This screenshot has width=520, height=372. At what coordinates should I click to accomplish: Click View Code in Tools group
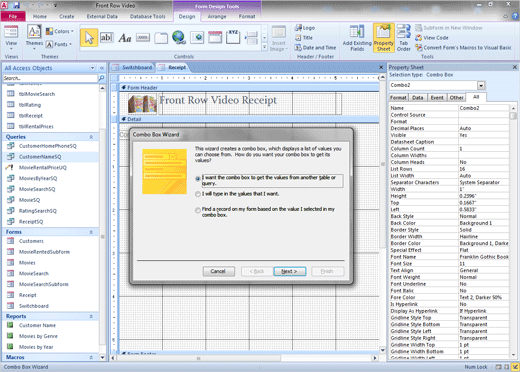[432, 38]
